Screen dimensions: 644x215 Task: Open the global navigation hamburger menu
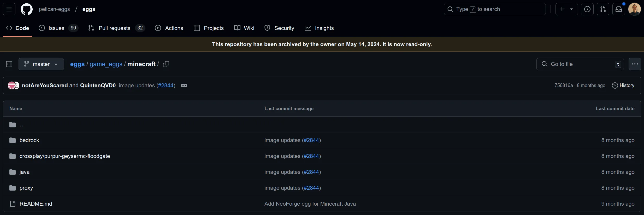pyautogui.click(x=9, y=9)
